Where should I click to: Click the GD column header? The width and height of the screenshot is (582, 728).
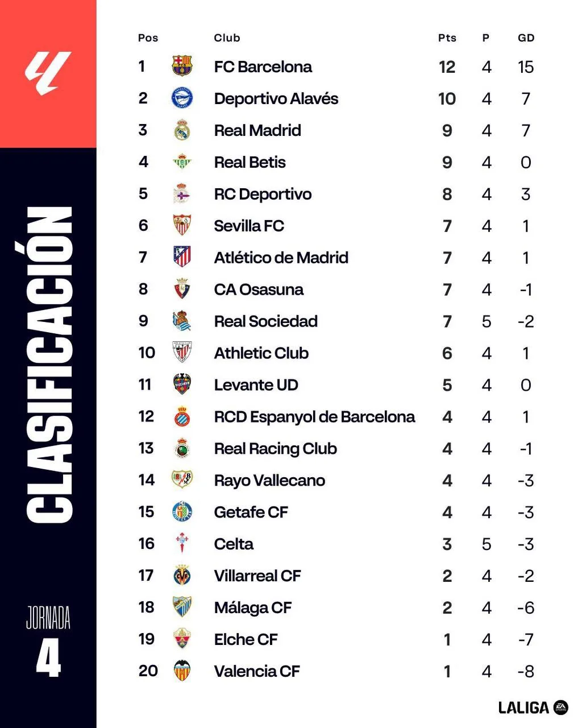(x=526, y=38)
